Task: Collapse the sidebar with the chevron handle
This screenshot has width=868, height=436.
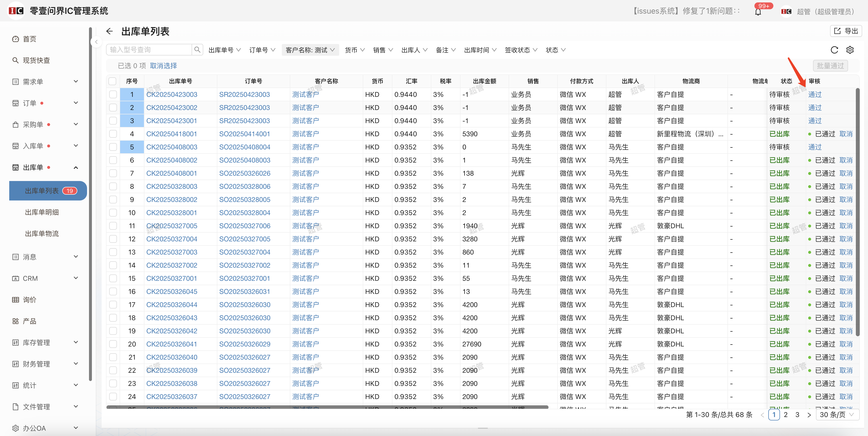Action: point(96,42)
